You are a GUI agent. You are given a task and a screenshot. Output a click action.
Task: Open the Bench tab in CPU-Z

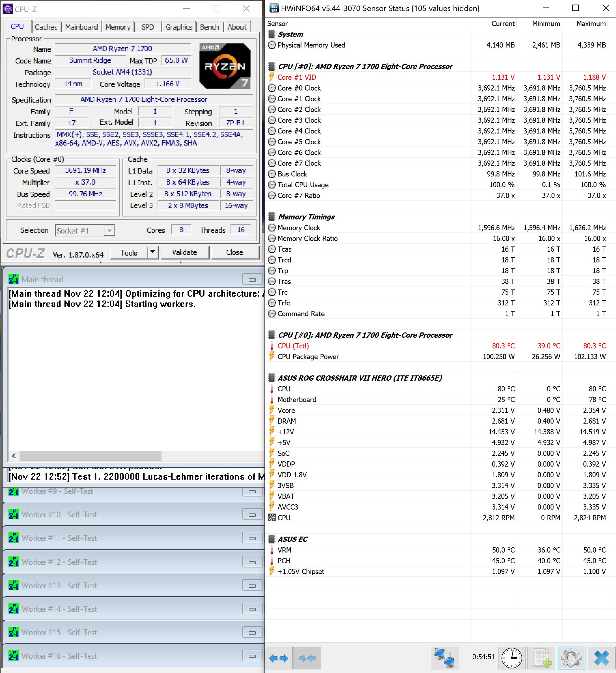click(209, 27)
